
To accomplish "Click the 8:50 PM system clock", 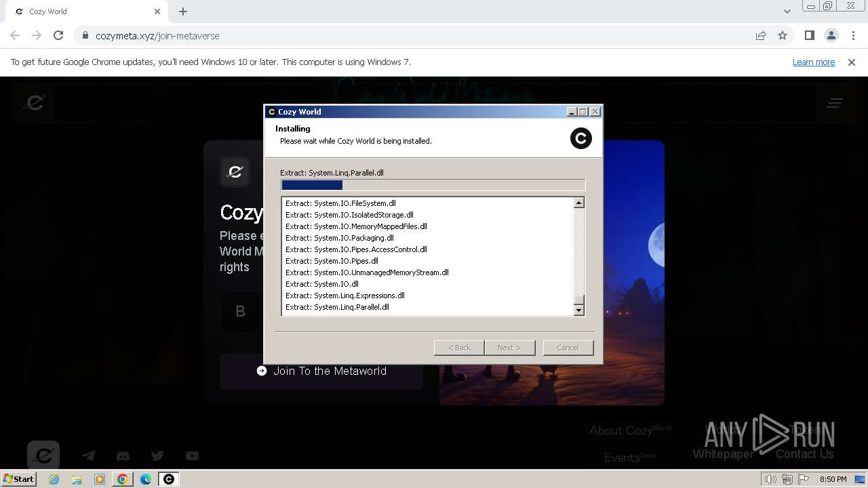I will tap(833, 479).
